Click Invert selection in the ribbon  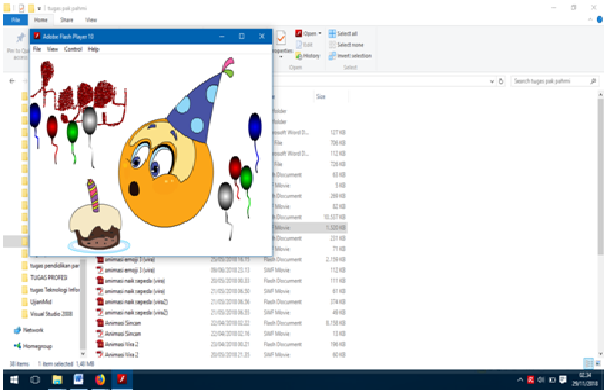(350, 56)
